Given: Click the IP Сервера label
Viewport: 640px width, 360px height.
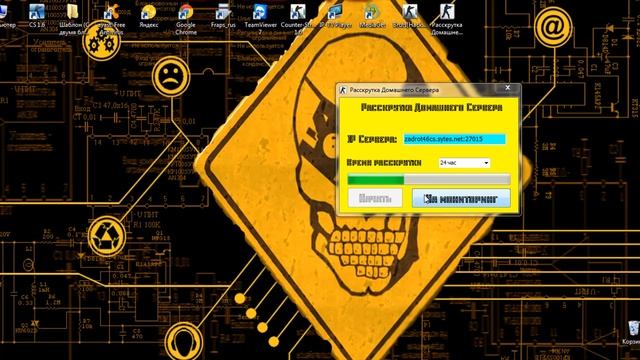Looking at the screenshot, I should (x=372, y=139).
